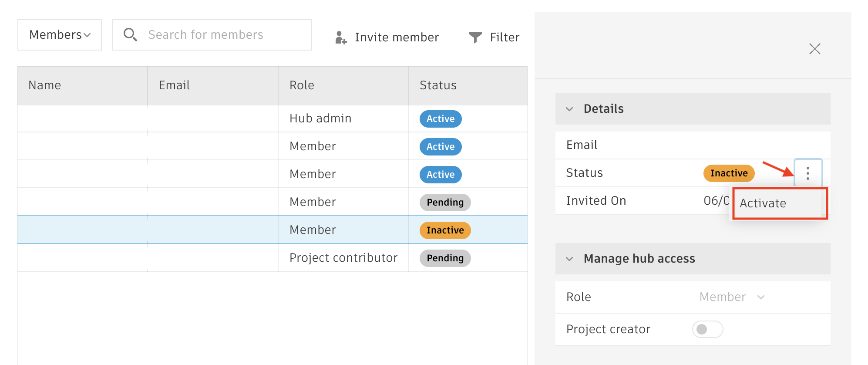Click the Invite member person icon
Image resolution: width=868 pixels, height=365 pixels.
tap(341, 37)
